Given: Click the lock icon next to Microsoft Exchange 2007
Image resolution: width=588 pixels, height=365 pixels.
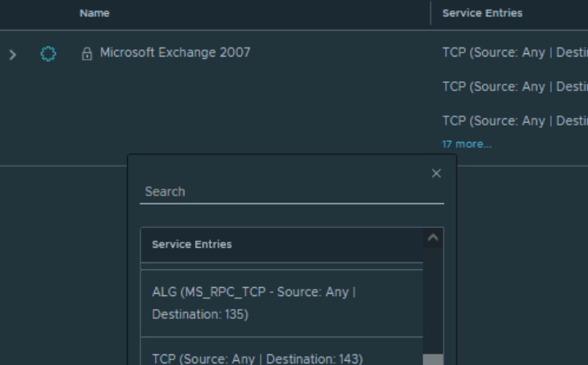Looking at the screenshot, I should click(x=87, y=53).
